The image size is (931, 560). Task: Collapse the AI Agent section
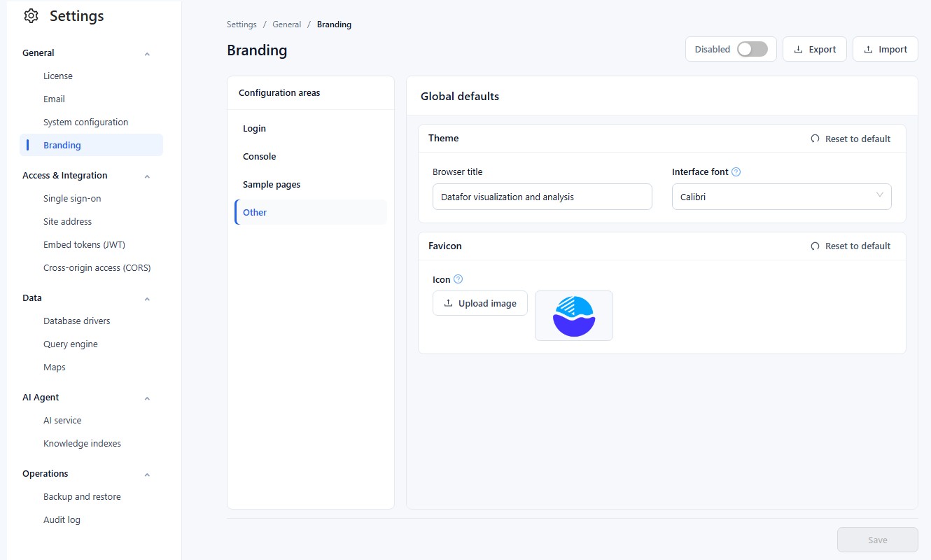pyautogui.click(x=147, y=398)
